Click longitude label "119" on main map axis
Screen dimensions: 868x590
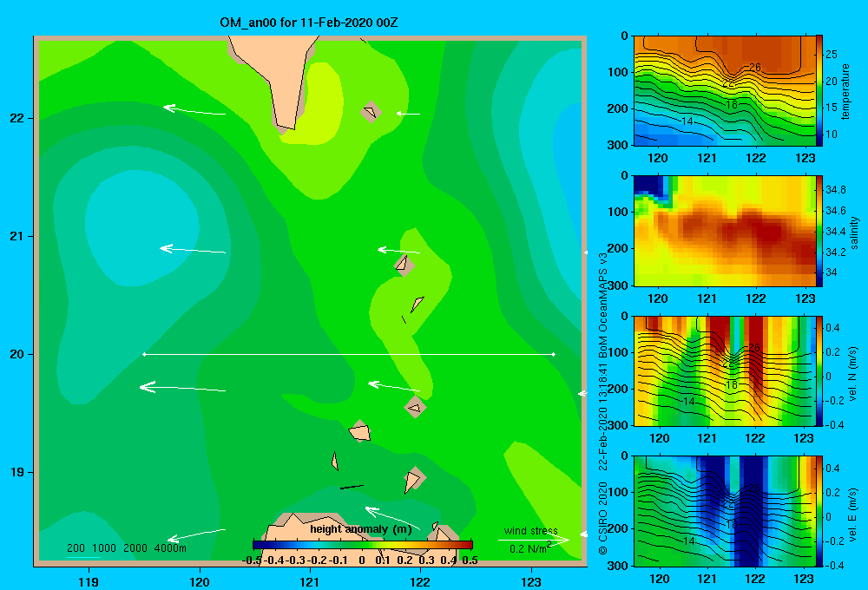(x=89, y=581)
